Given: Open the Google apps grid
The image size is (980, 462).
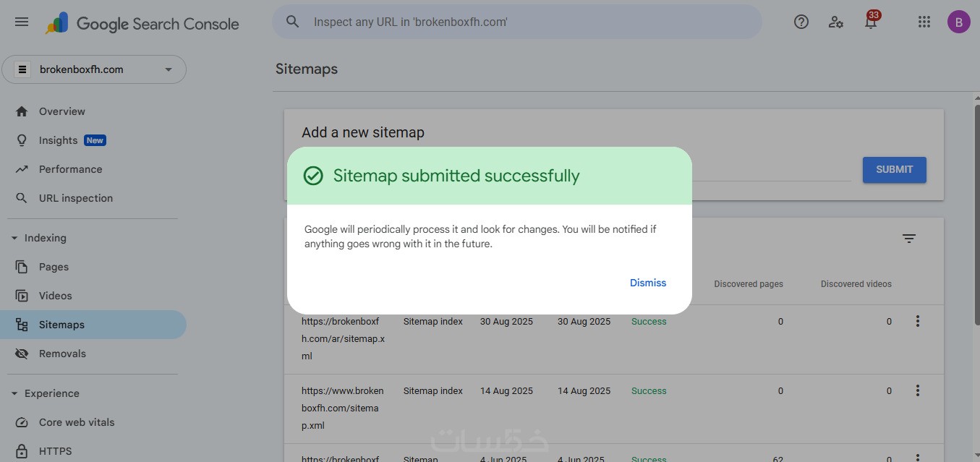Looking at the screenshot, I should 924,22.
